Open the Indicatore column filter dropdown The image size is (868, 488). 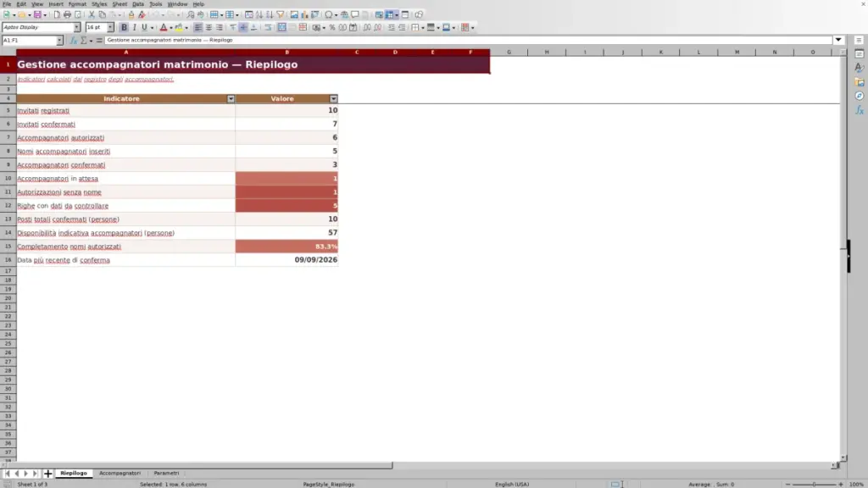[231, 99]
